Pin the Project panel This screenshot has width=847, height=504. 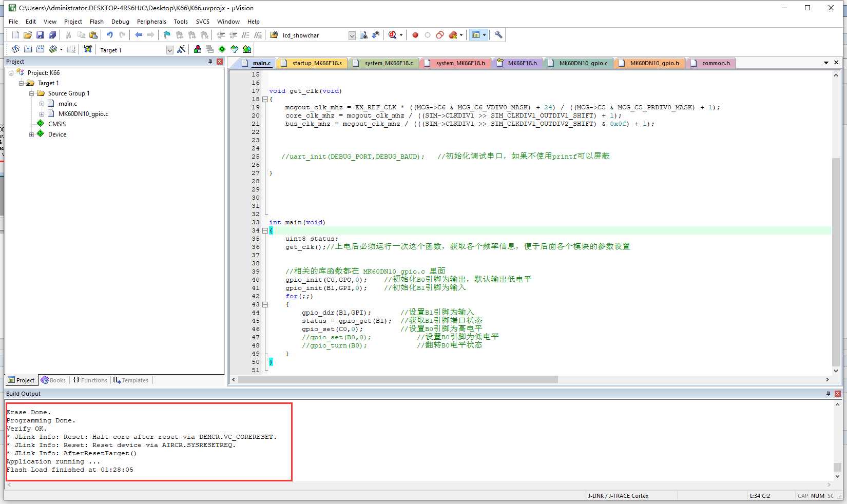(210, 62)
